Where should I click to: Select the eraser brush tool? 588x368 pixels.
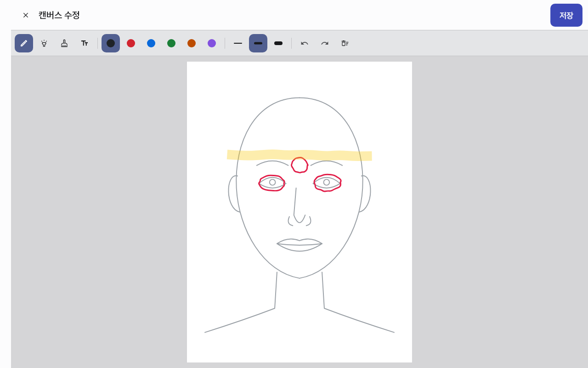pyautogui.click(x=64, y=43)
